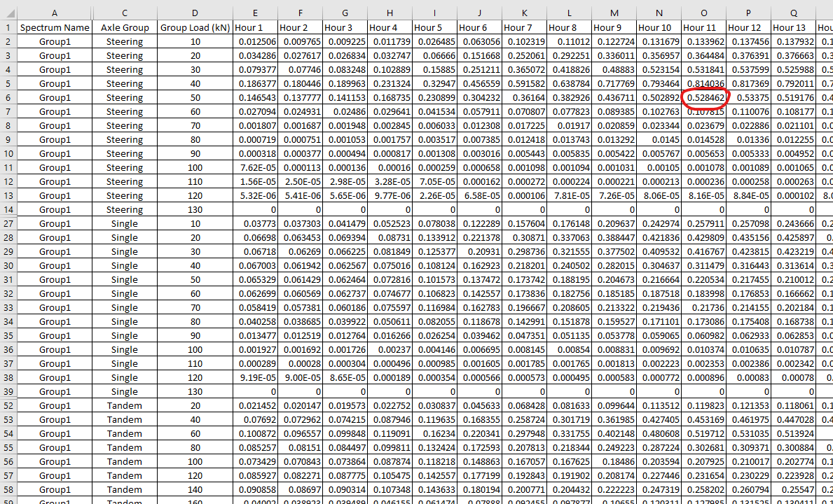The image size is (833, 504).
Task: Select column O header
Action: click(x=703, y=13)
